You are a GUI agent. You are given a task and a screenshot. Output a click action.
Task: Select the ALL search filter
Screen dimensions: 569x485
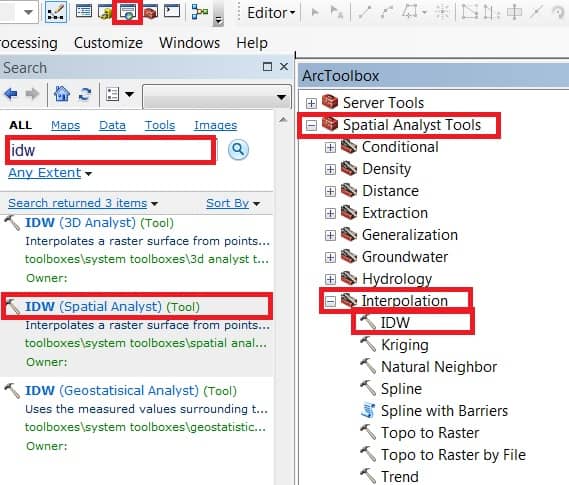[x=21, y=125]
